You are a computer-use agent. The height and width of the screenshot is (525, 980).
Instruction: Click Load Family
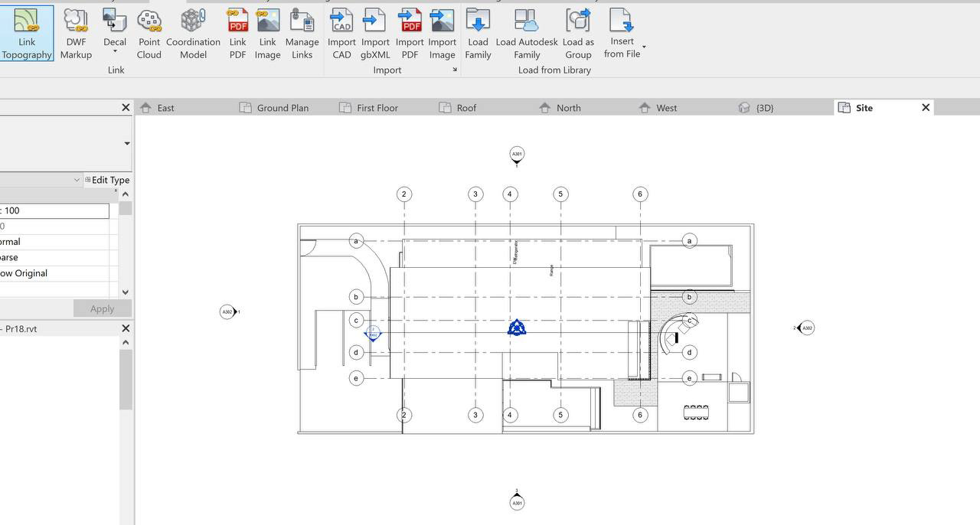478,34
